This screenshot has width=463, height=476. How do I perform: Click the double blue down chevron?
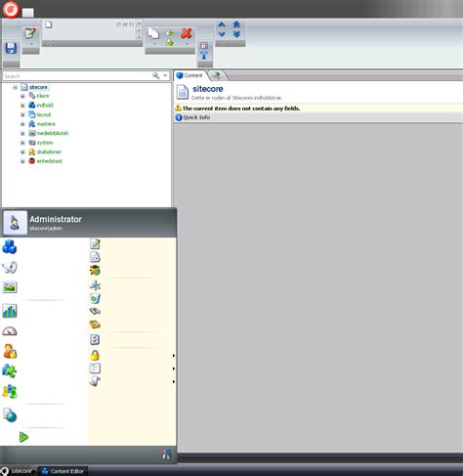point(236,34)
